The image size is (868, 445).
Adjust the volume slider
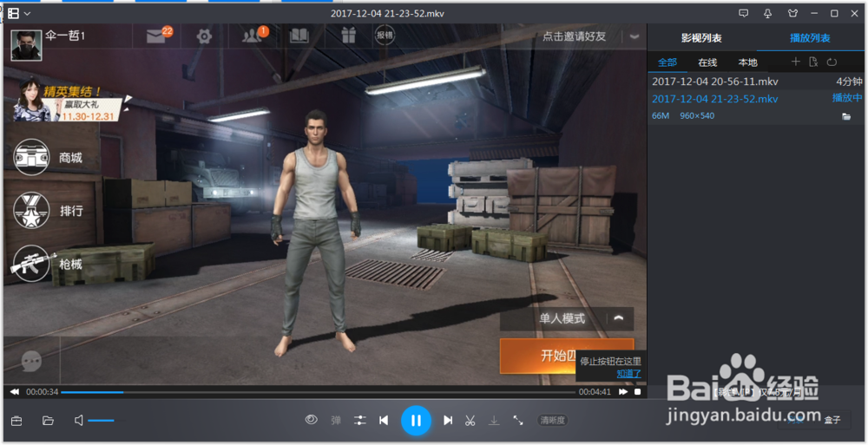point(106,421)
